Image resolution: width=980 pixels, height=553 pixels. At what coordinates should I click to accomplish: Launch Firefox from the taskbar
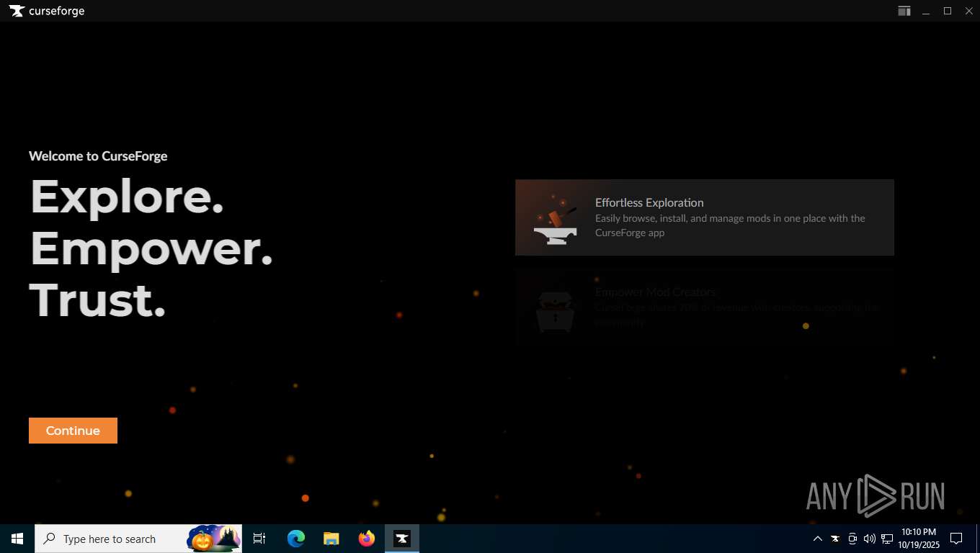(x=367, y=539)
